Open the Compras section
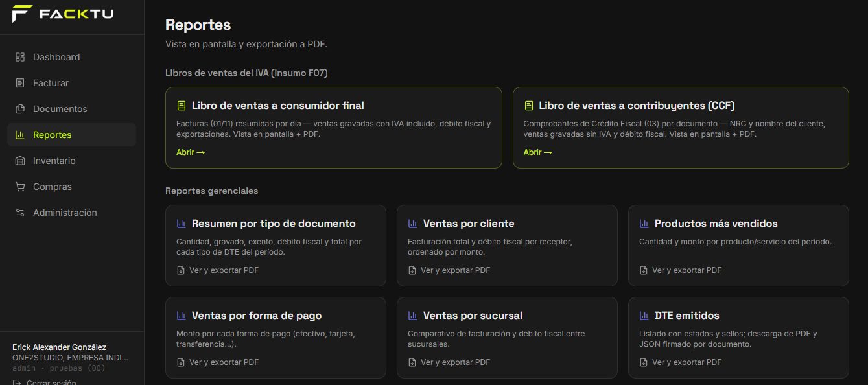 pyautogui.click(x=71, y=187)
